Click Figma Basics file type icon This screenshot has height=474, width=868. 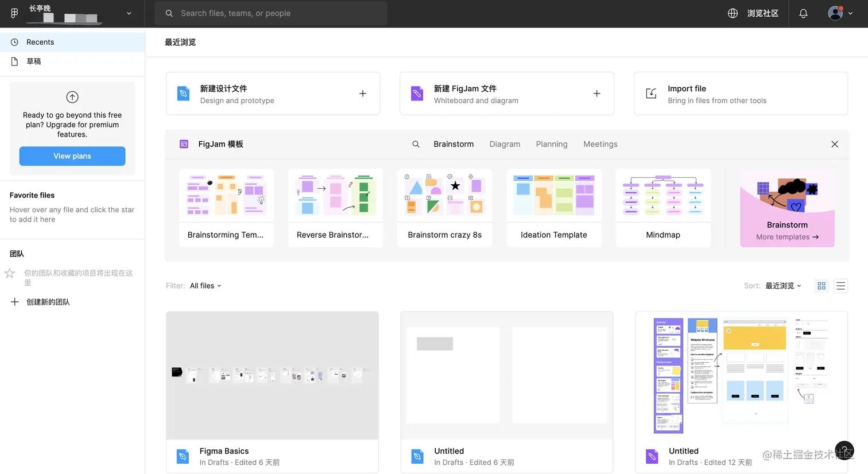pyautogui.click(x=183, y=457)
